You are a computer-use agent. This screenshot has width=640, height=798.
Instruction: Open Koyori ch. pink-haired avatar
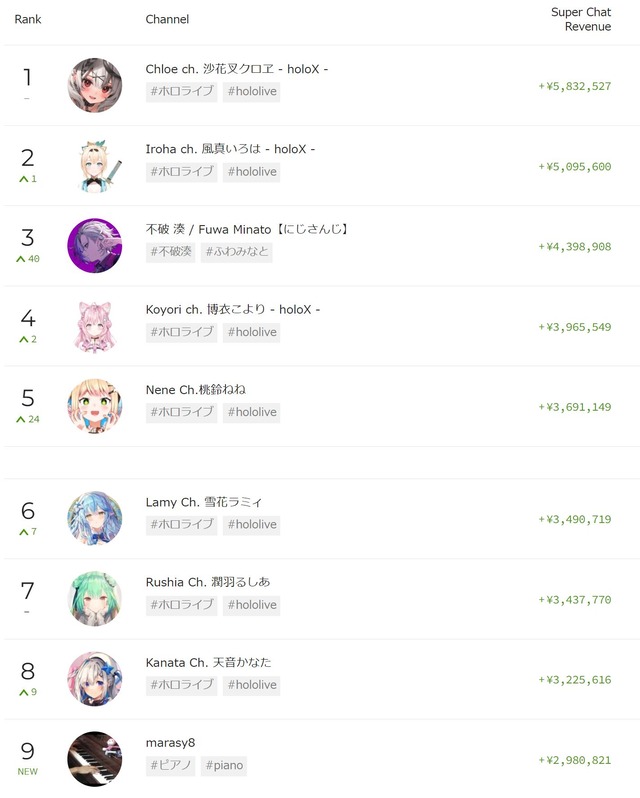coord(95,326)
